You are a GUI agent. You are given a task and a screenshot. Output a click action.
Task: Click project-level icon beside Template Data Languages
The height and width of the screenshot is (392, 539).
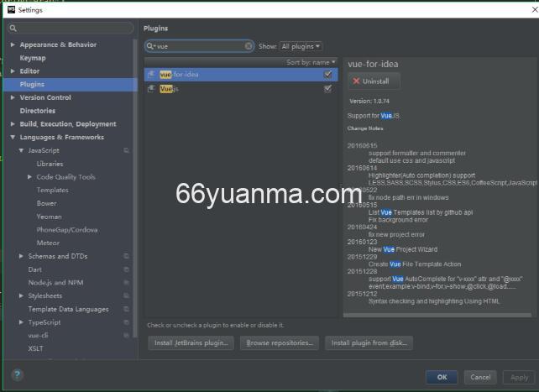tap(126, 309)
